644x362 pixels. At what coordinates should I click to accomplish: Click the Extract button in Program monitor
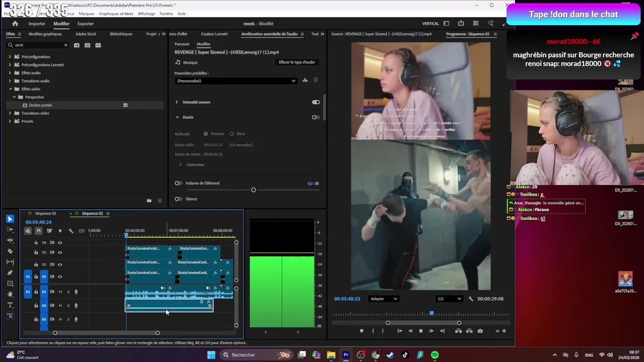[x=469, y=331]
